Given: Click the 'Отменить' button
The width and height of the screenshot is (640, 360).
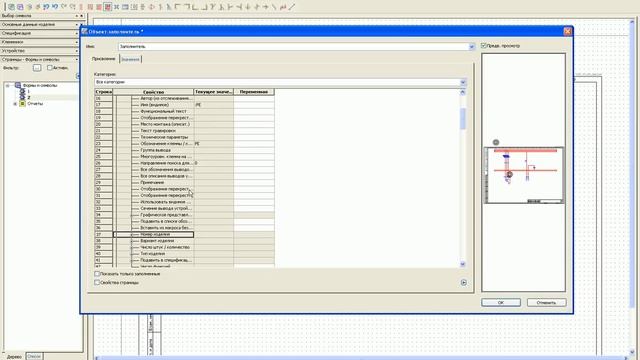Looking at the screenshot, I should tap(546, 302).
